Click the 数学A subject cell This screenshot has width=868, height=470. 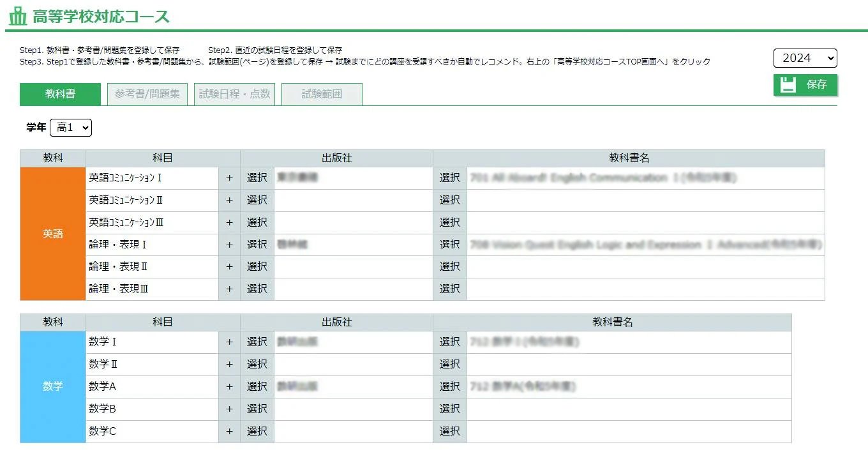point(153,387)
